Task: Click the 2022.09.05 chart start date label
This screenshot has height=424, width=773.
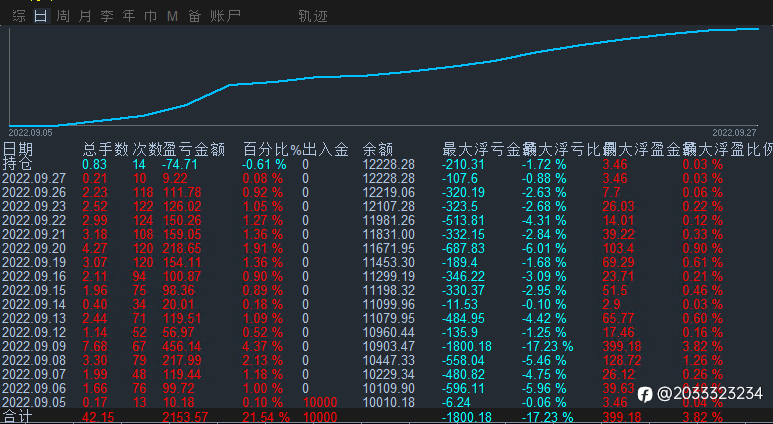Action: pyautogui.click(x=30, y=133)
